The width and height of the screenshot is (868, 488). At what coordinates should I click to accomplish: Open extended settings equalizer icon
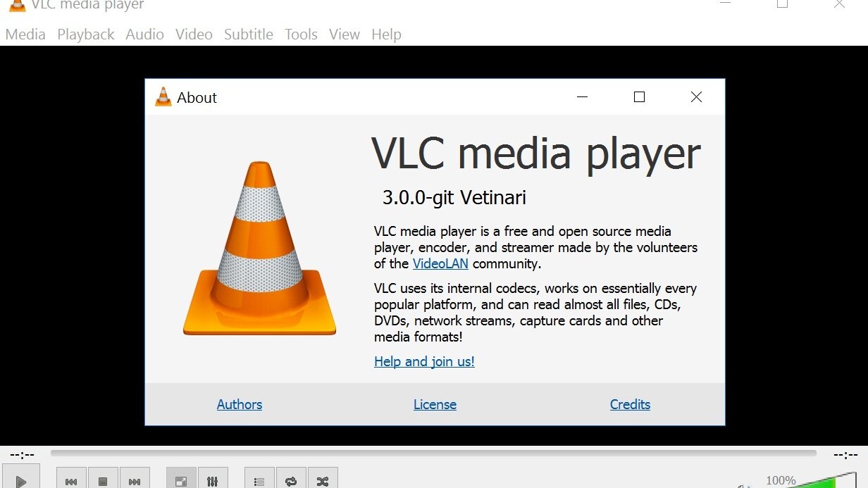[x=213, y=481]
